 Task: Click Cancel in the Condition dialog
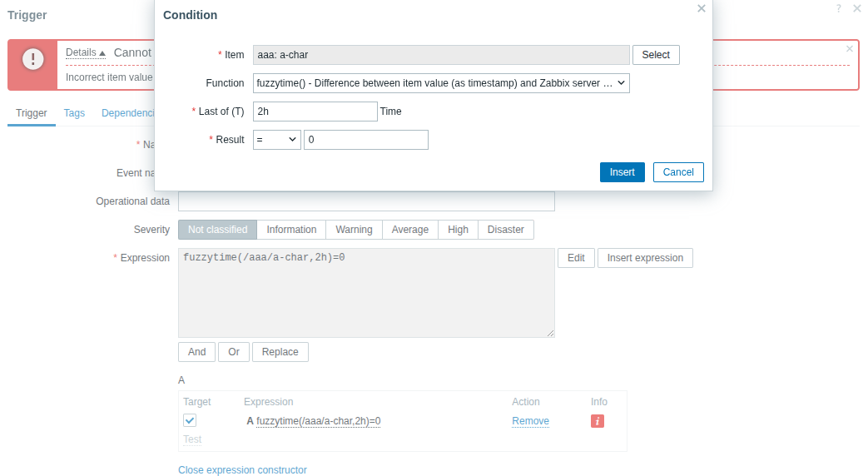point(678,172)
